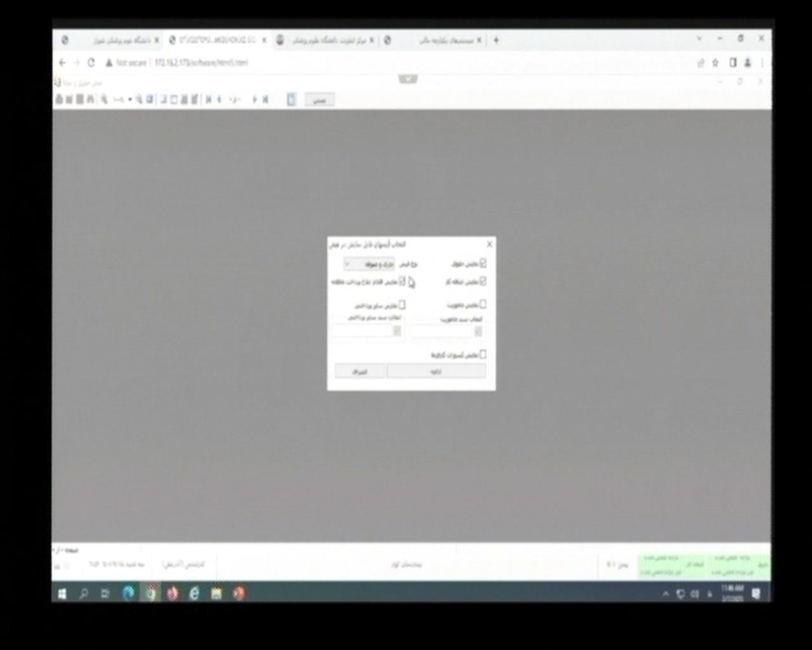Expand the collapse chevron below address bar
This screenshot has width=812, height=650.
(408, 79)
